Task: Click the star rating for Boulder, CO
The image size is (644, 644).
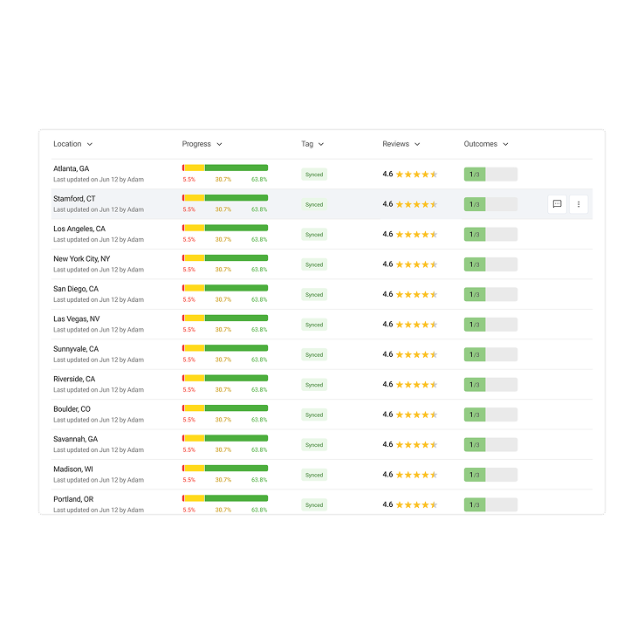Action: click(416, 414)
